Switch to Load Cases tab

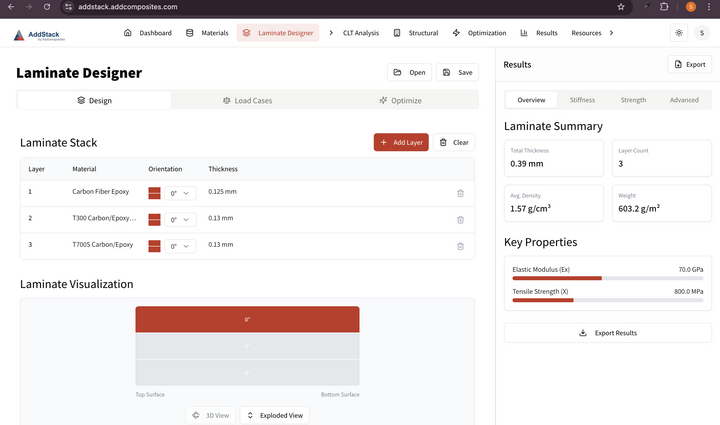[248, 101]
